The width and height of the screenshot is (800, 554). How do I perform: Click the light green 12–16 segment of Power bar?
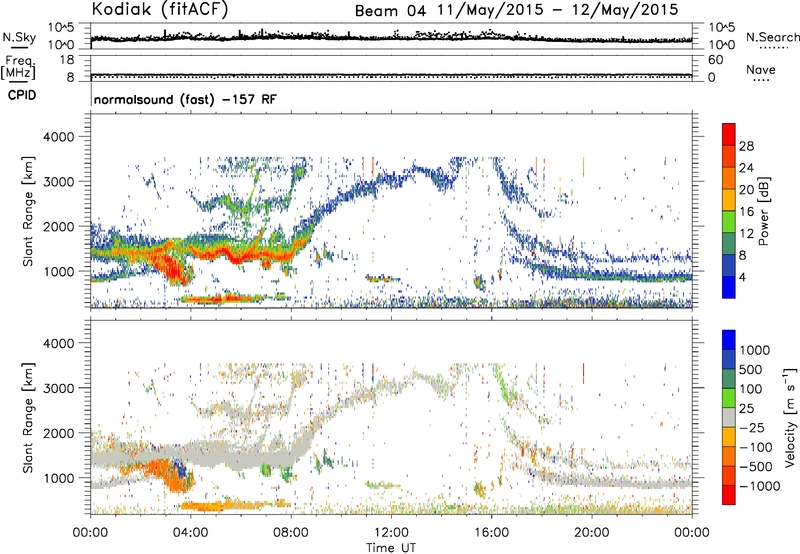pyautogui.click(x=729, y=222)
